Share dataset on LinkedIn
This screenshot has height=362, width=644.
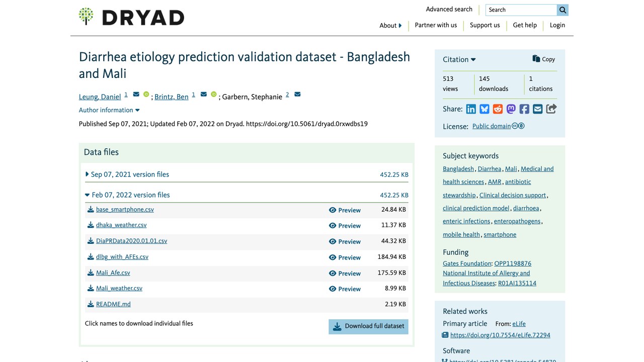click(x=471, y=109)
